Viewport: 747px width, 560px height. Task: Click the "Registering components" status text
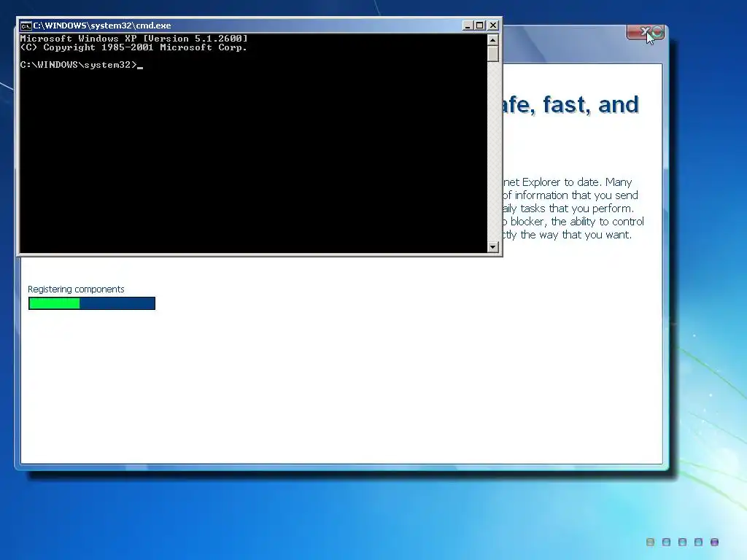[76, 289]
